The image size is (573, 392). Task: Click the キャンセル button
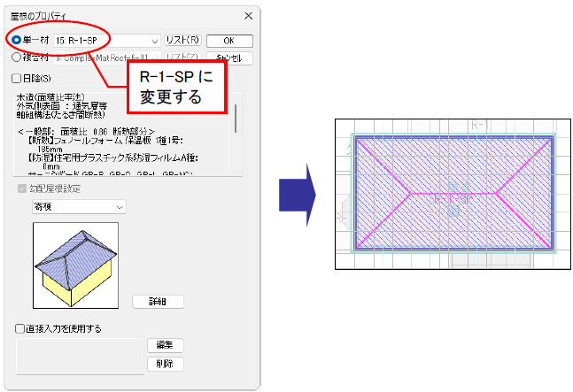point(229,58)
